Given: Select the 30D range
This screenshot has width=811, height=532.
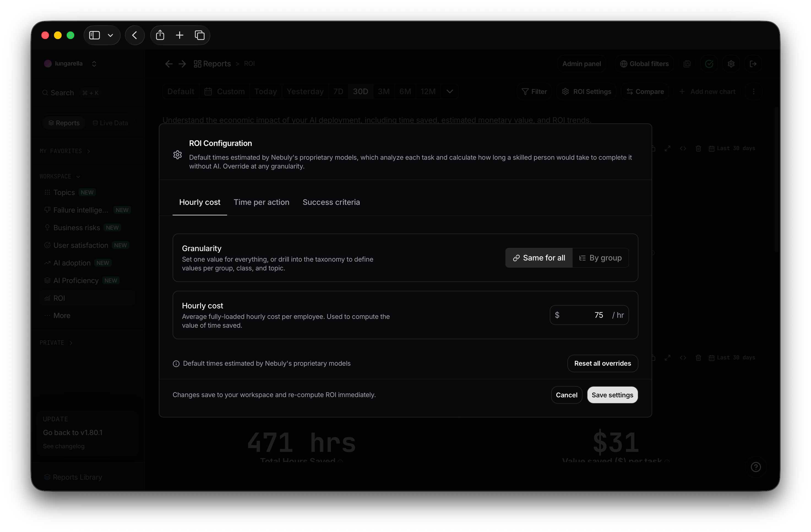Looking at the screenshot, I should click(361, 91).
